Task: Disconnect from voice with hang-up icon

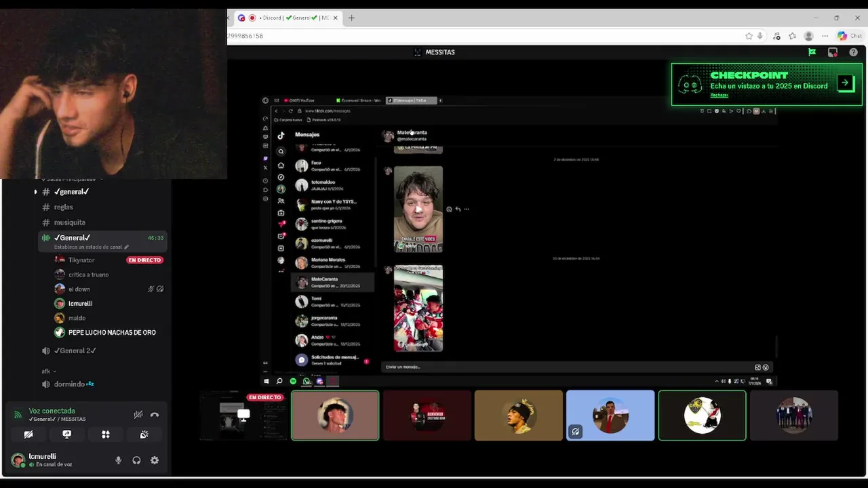Action: [x=155, y=415]
